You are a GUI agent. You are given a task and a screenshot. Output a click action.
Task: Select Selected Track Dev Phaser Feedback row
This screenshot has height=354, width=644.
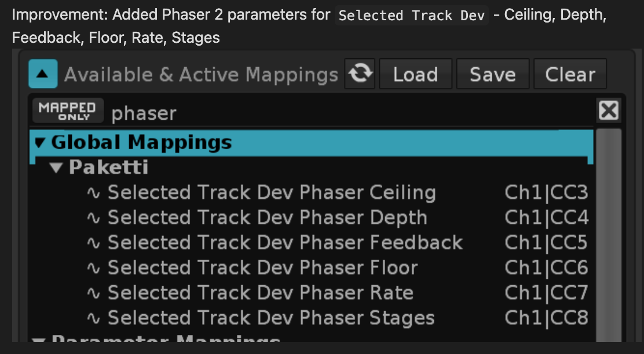click(x=312, y=243)
